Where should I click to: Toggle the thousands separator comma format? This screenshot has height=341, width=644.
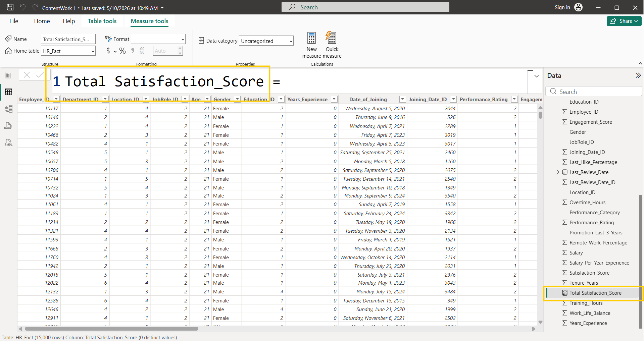[x=133, y=51]
